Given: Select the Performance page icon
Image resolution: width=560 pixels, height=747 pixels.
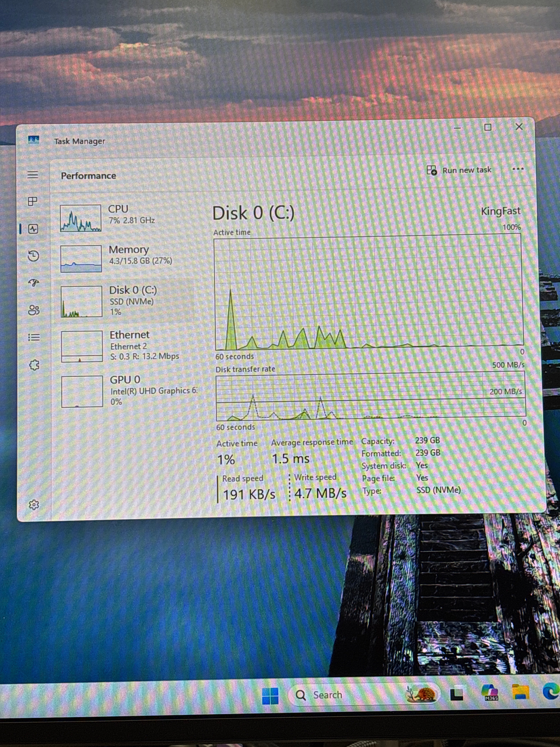Looking at the screenshot, I should 33,229.
